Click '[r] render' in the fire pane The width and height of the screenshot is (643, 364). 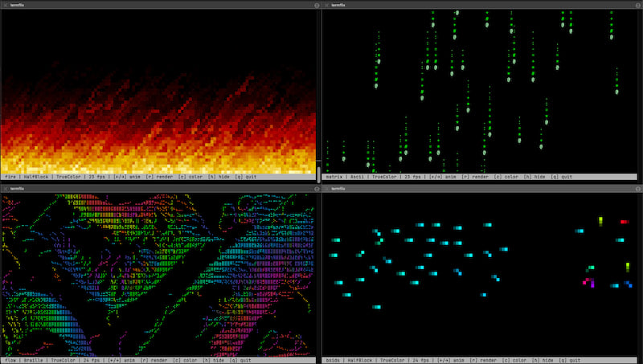click(x=159, y=177)
